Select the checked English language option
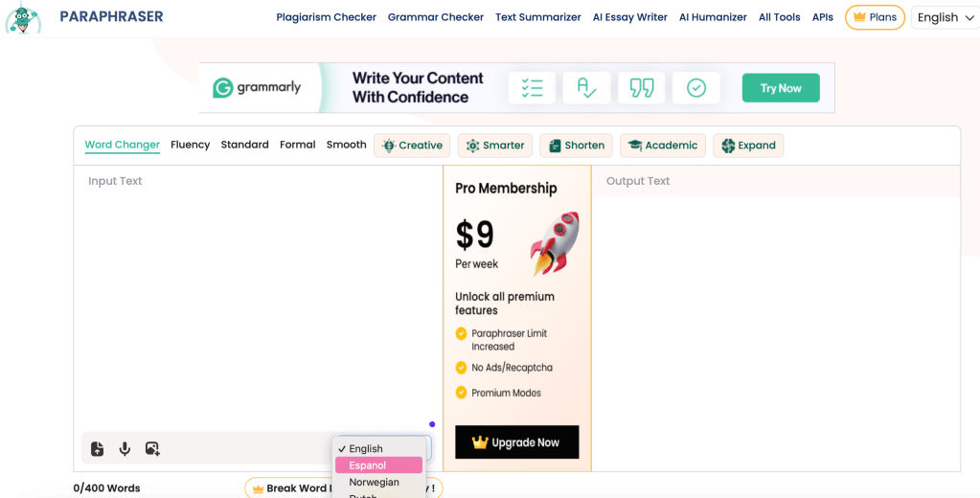 click(x=365, y=449)
